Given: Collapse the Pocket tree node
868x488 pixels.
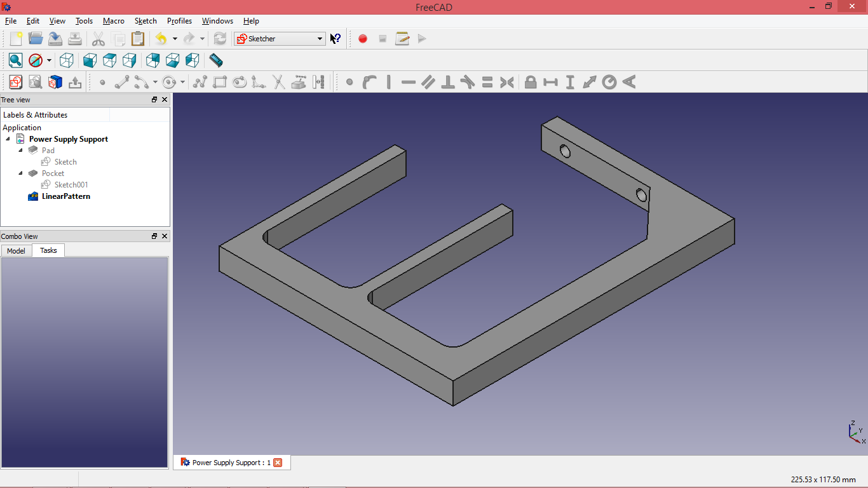Looking at the screenshot, I should tap(20, 173).
